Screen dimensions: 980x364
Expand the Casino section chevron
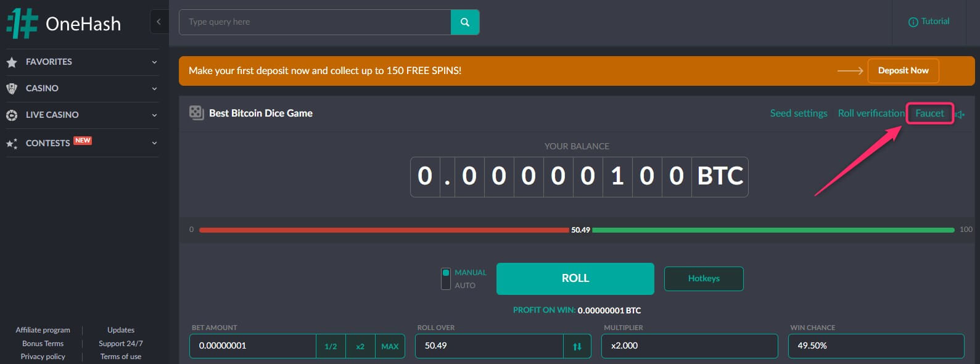click(154, 89)
